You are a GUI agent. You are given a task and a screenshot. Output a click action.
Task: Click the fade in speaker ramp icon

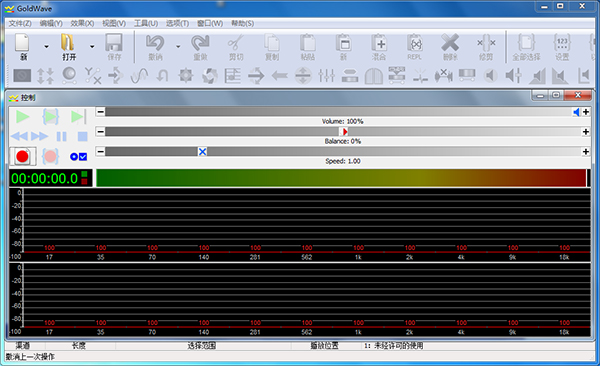pyautogui.click(x=537, y=75)
